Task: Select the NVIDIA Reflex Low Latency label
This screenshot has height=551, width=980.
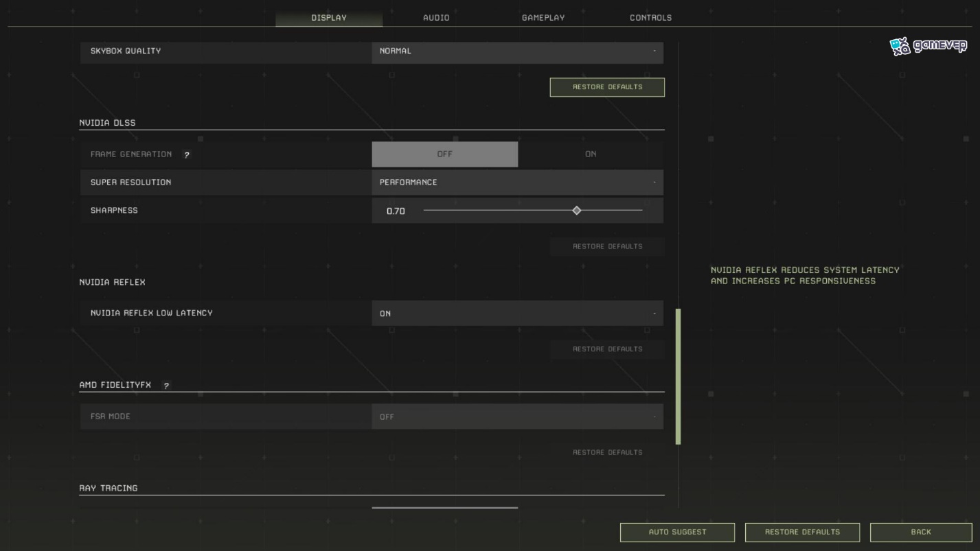Action: 152,313
